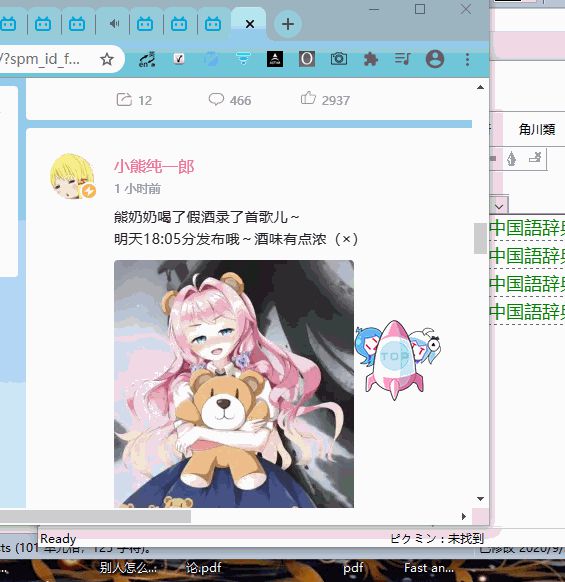Open the Extensions puzzle icon
The image size is (565, 582).
click(x=370, y=59)
